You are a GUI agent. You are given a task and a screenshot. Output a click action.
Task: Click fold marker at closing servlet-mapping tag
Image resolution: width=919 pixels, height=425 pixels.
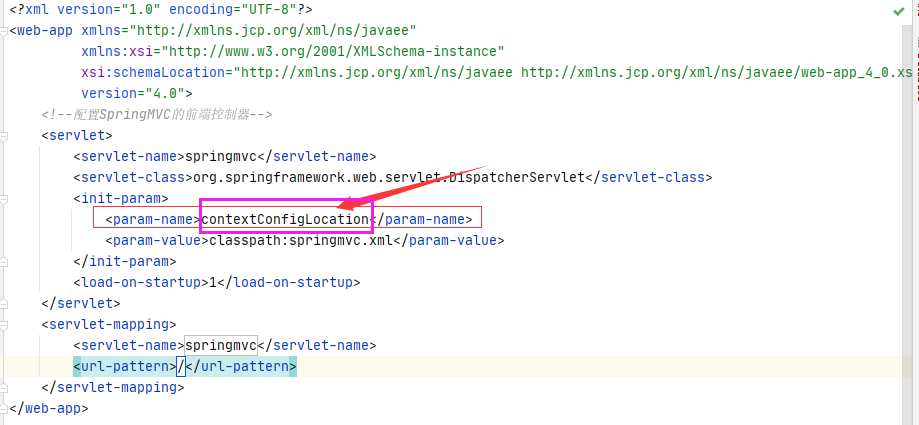pyautogui.click(x=4, y=388)
